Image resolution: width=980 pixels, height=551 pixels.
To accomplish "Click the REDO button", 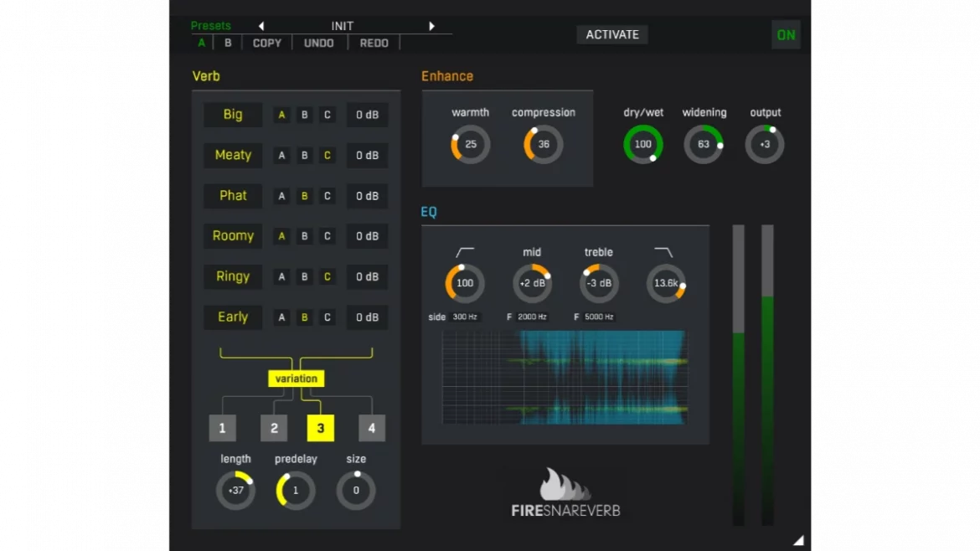I will (x=374, y=43).
